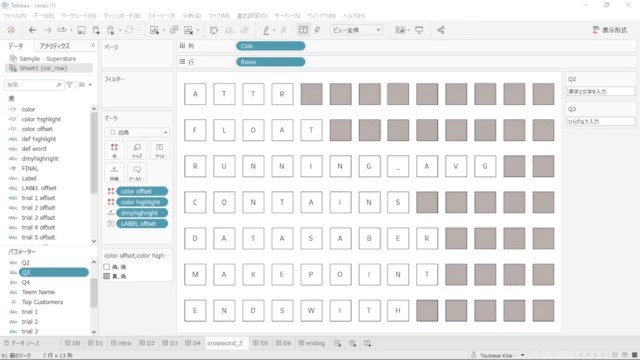The image size is (640, 360).
Task: Select the color highlight field
Action: point(41,119)
